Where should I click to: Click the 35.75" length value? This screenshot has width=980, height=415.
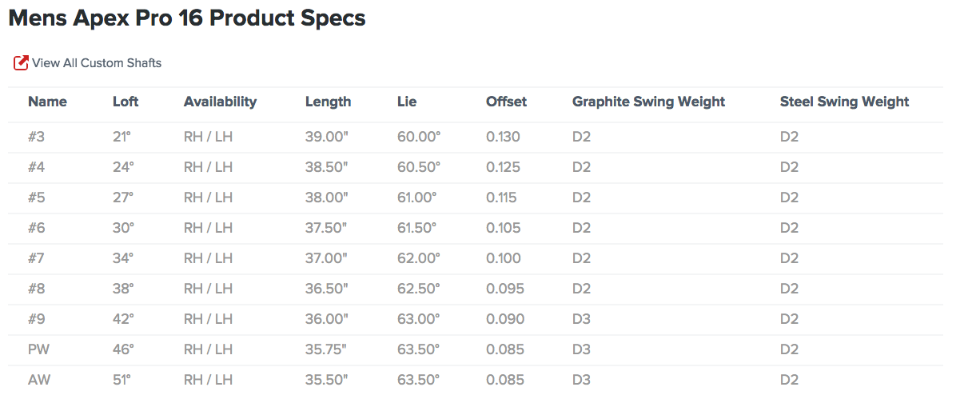pyautogui.click(x=326, y=349)
